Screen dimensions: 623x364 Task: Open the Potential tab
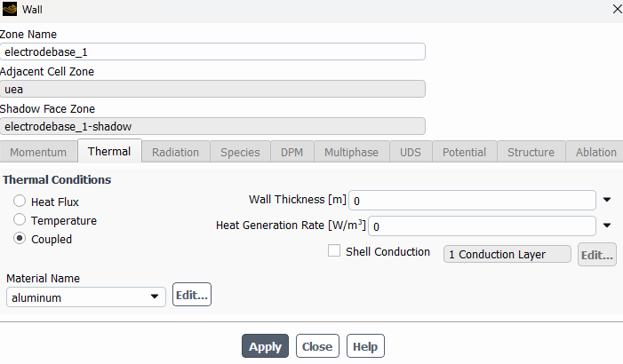pyautogui.click(x=464, y=152)
